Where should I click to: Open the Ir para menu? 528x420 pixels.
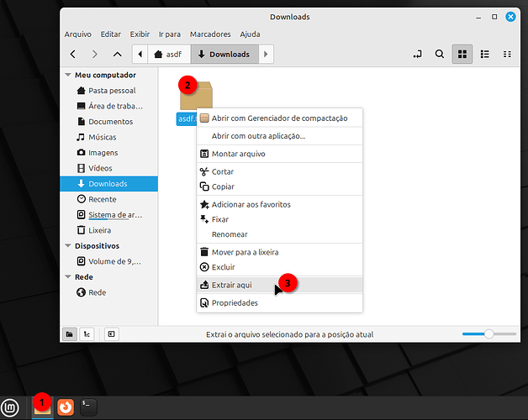[x=170, y=34]
